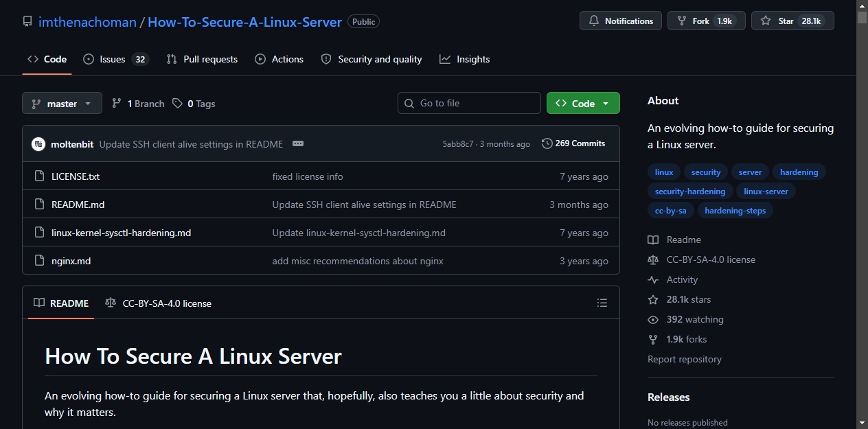The height and width of the screenshot is (429, 868).
Task: Open the master branch dropdown
Action: click(62, 104)
